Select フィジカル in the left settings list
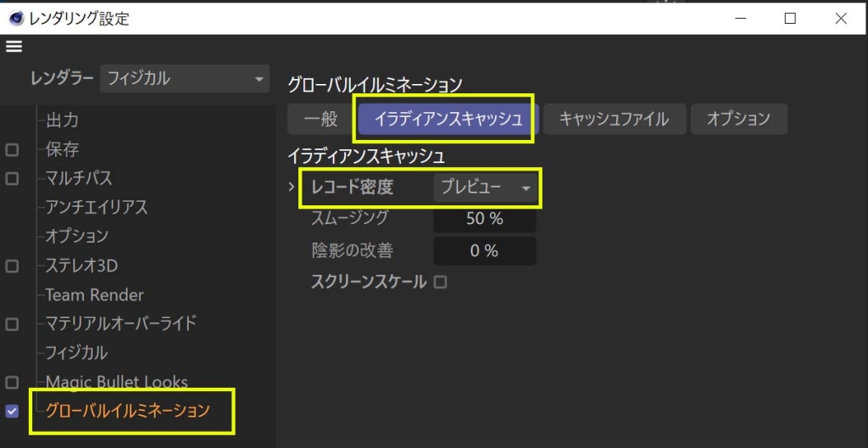The width and height of the screenshot is (868, 448). (x=77, y=352)
